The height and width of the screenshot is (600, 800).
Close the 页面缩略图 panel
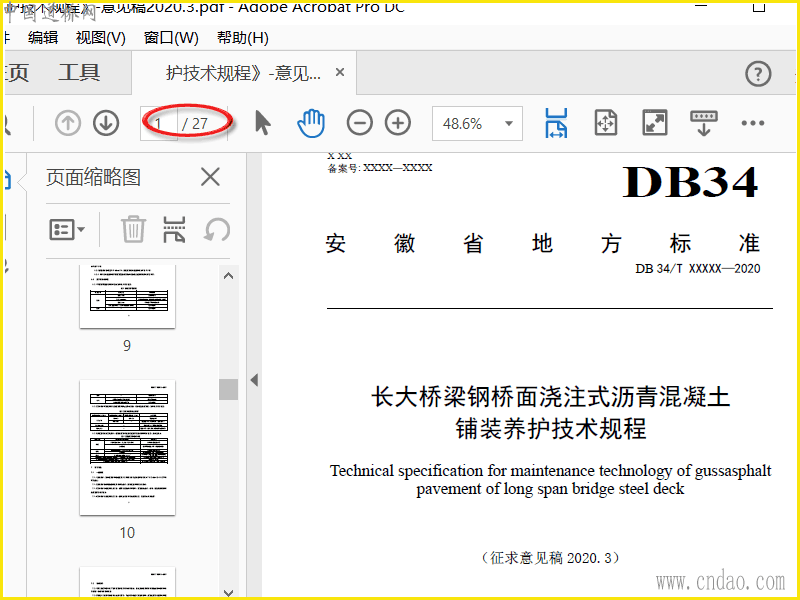(210, 178)
